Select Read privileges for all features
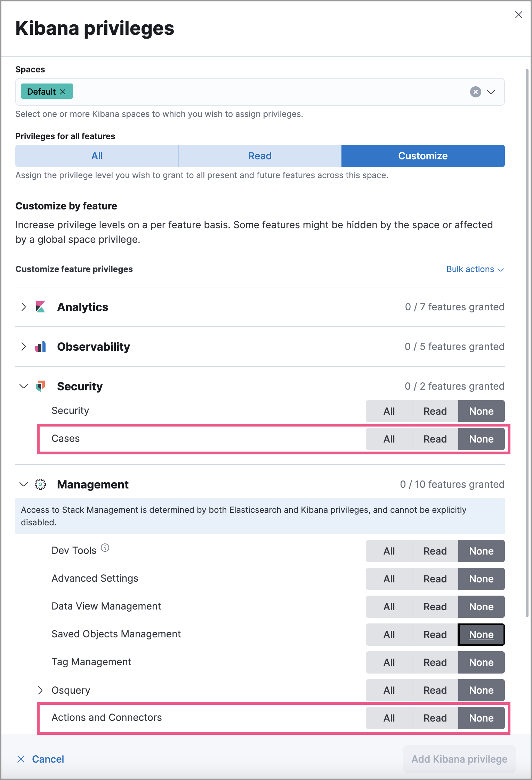 (x=260, y=156)
